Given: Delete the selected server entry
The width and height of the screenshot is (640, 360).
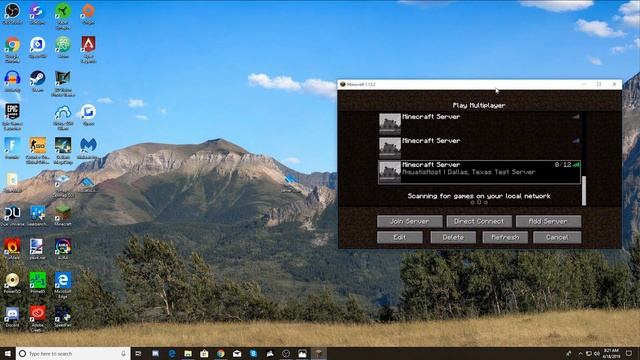Looking at the screenshot, I should click(453, 237).
